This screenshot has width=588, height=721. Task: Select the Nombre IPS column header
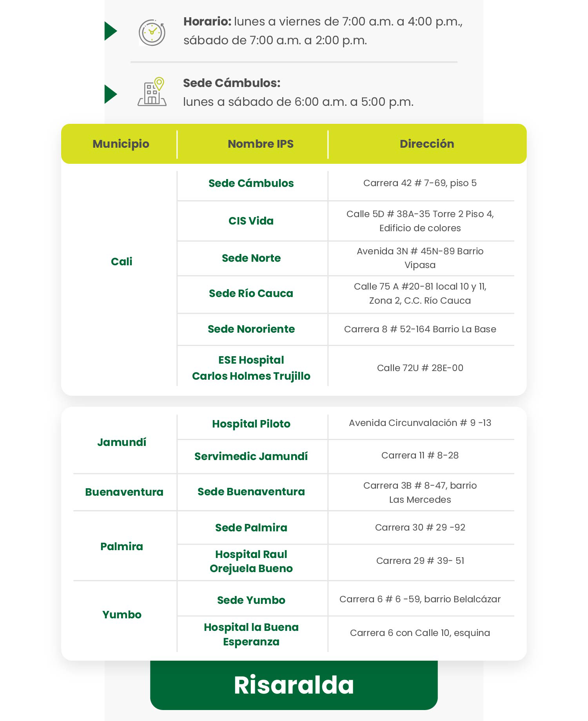(x=261, y=144)
